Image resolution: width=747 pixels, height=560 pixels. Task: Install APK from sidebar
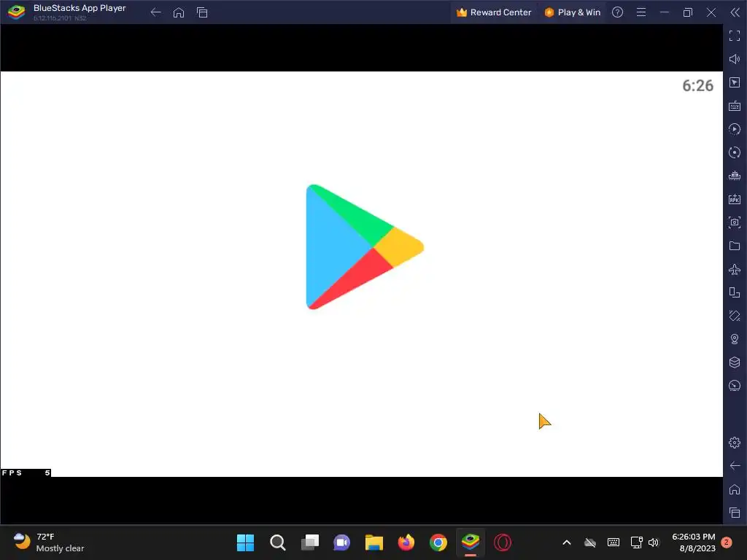click(x=735, y=199)
